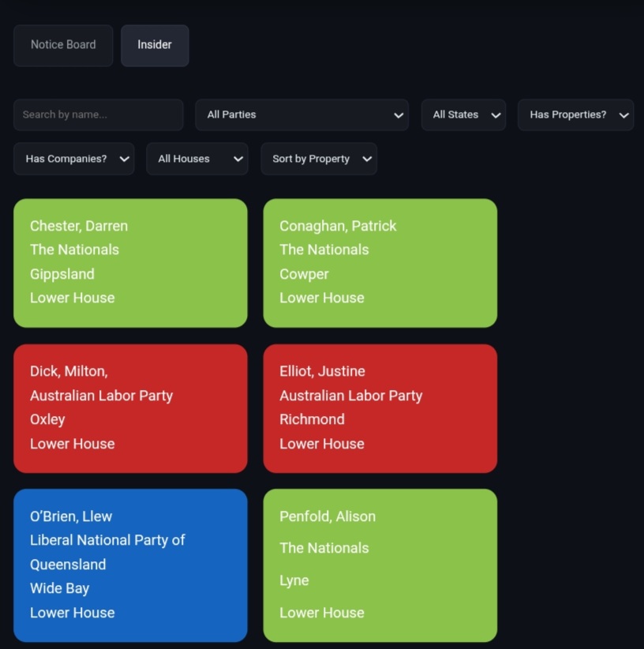Click the Wide Bay electorate text
The image size is (644, 649).
coord(60,588)
